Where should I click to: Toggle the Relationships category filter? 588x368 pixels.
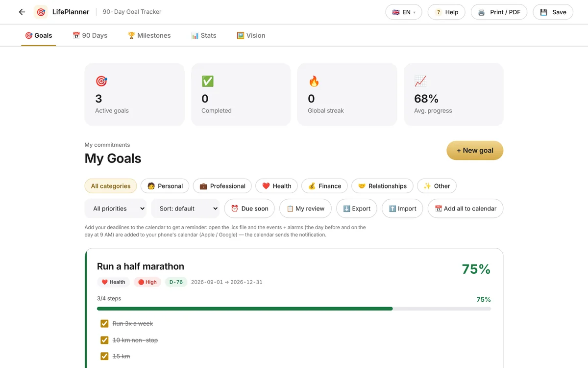tap(382, 186)
